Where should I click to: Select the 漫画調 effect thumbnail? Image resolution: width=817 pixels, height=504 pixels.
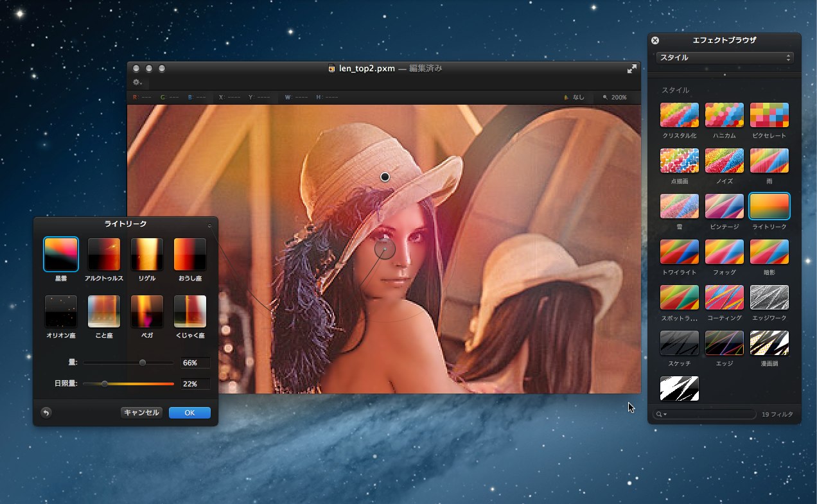[769, 343]
